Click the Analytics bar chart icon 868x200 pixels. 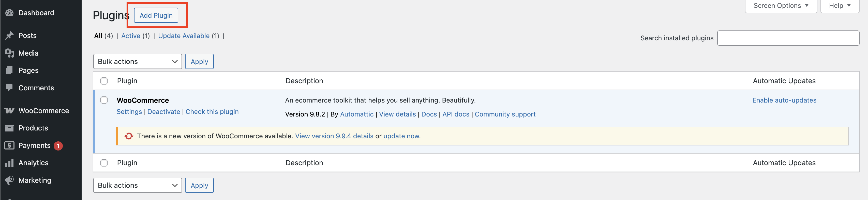pyautogui.click(x=9, y=163)
